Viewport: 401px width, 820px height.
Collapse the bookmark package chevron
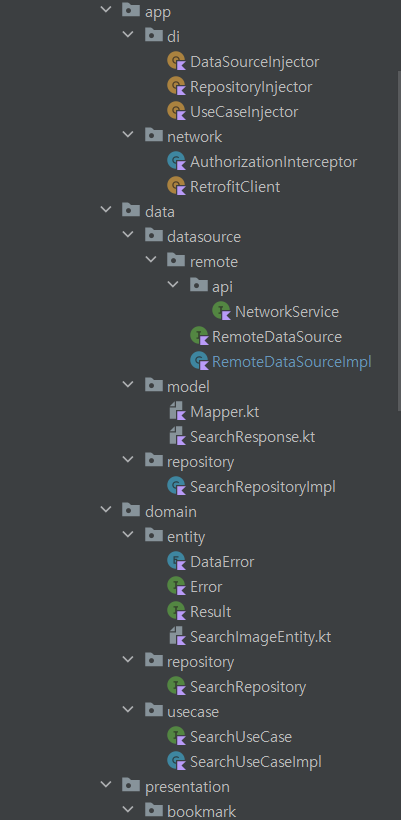(128, 811)
